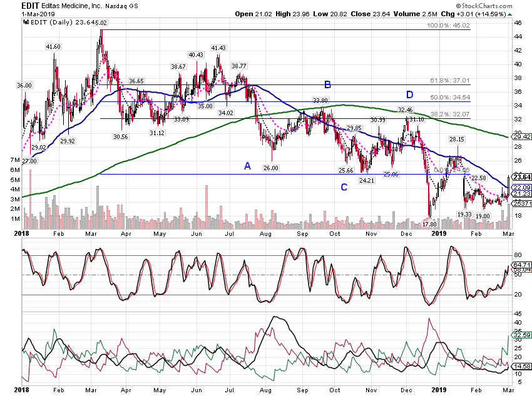Click the 29.42 green moving average tag

tap(522, 136)
